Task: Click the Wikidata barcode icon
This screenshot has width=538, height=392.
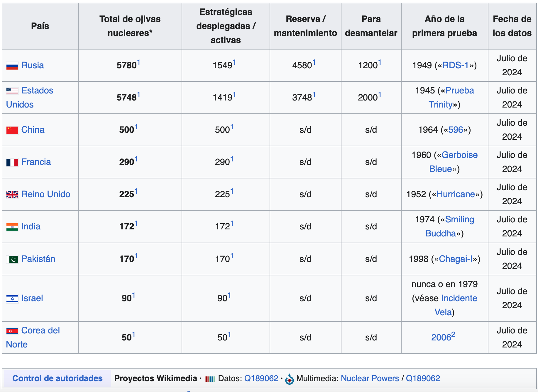Action: click(210, 379)
